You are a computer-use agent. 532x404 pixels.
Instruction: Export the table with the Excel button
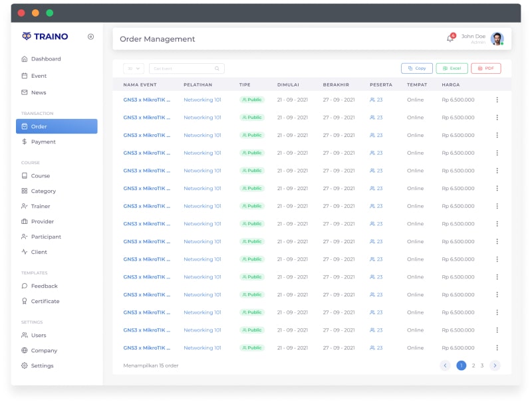click(452, 68)
